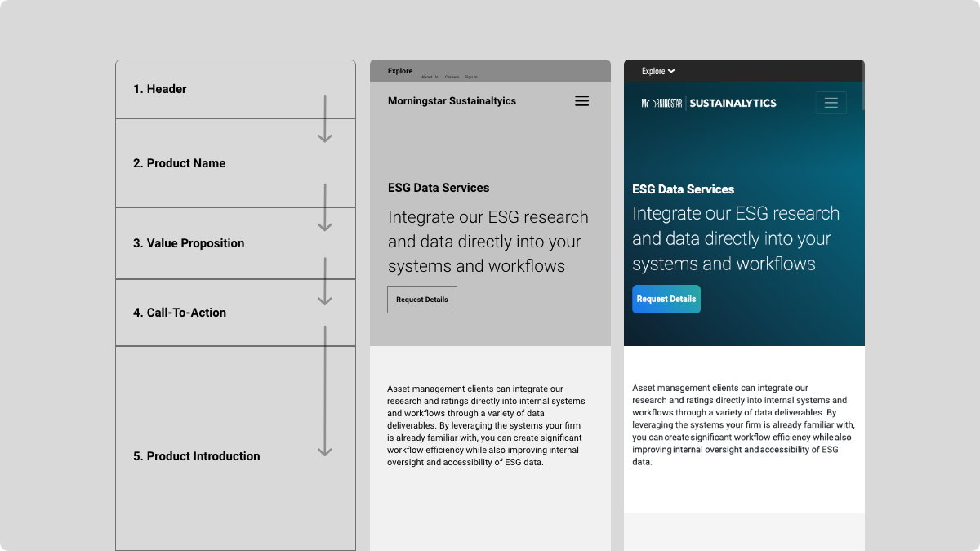This screenshot has width=980, height=551.
Task: Click the Morningstar Sustainalytics logo in teal mockup
Action: tap(709, 103)
